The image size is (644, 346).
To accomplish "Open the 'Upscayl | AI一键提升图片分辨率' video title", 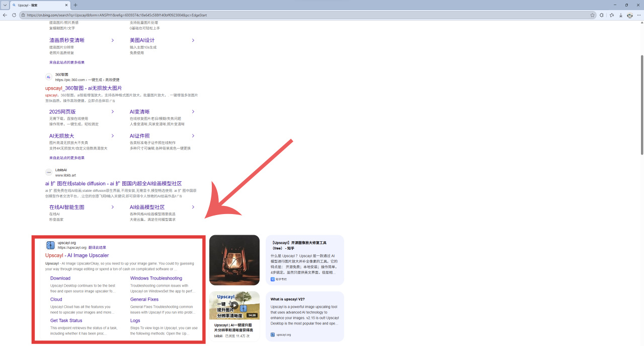I will (233, 327).
